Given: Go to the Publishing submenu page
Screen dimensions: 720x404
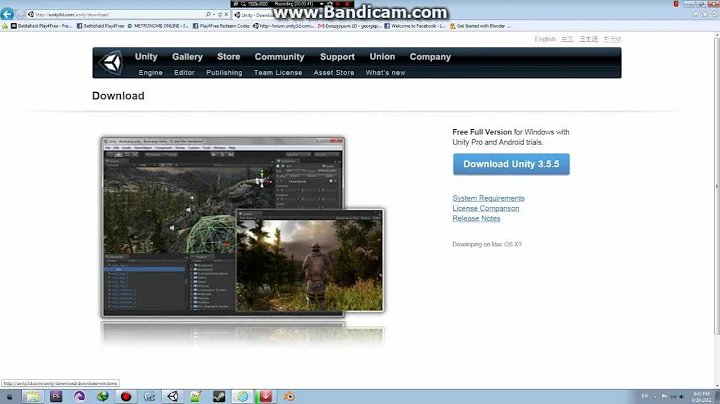Looking at the screenshot, I should (224, 73).
